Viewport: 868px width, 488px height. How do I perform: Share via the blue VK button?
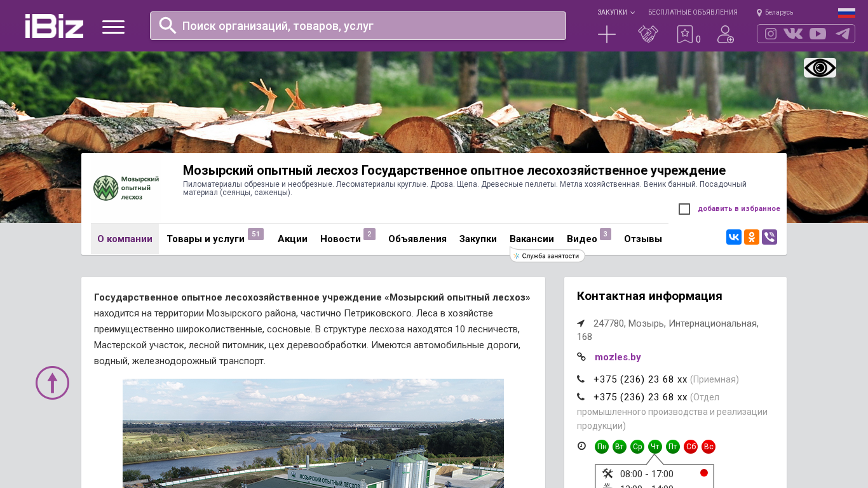click(x=734, y=237)
